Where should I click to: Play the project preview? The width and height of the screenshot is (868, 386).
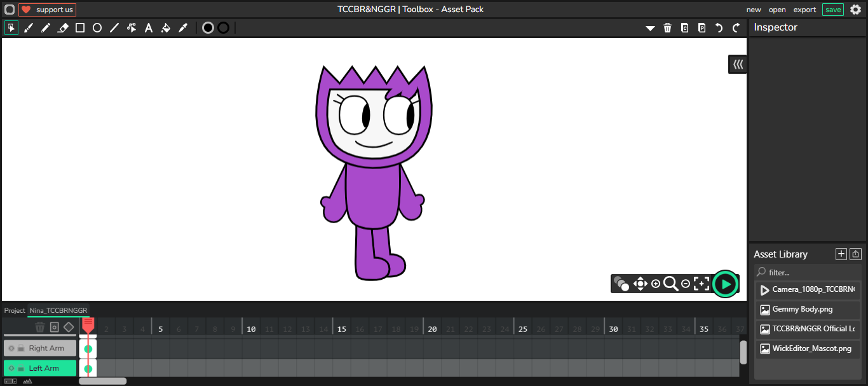(726, 284)
